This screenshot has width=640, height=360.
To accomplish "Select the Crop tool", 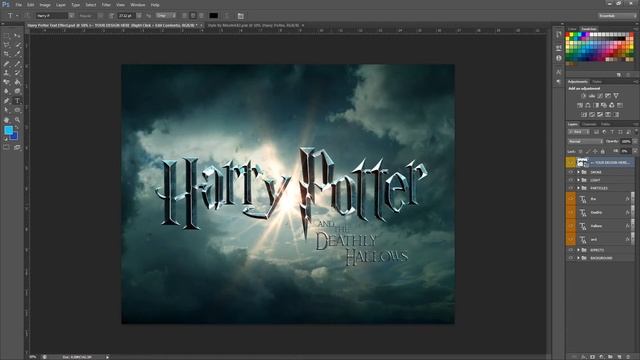I will click(x=7, y=54).
